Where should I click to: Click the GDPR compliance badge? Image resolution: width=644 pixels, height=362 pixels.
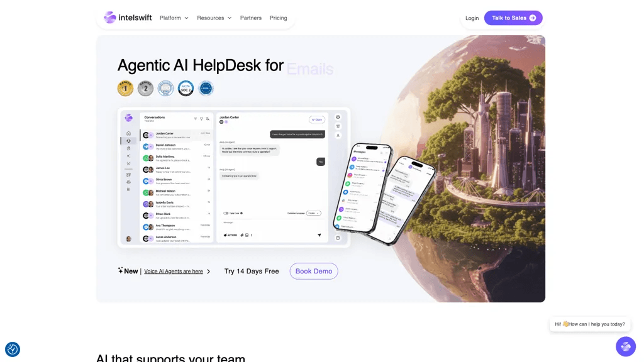point(206,88)
